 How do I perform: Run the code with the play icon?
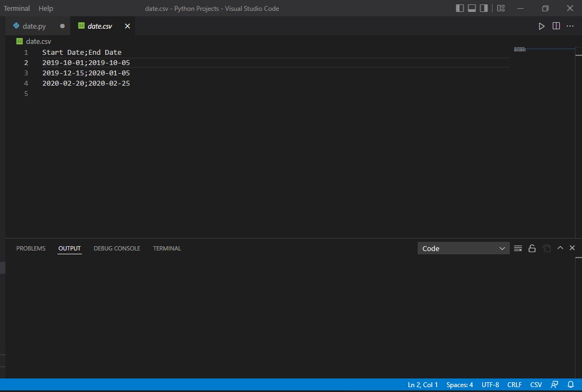541,26
